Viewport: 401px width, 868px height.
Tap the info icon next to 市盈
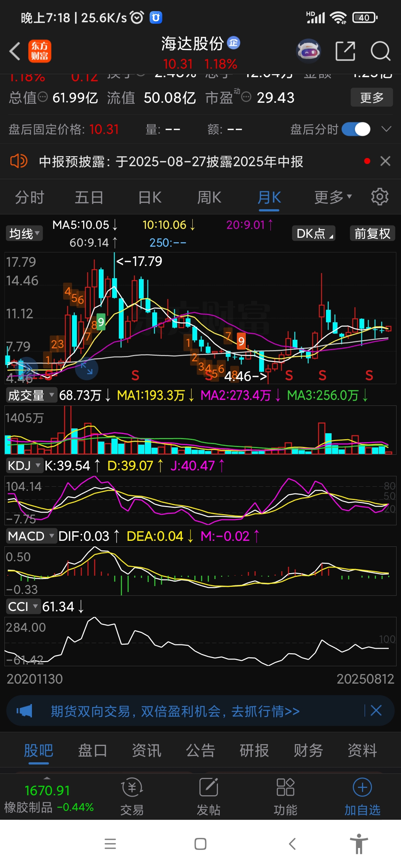[x=246, y=97]
